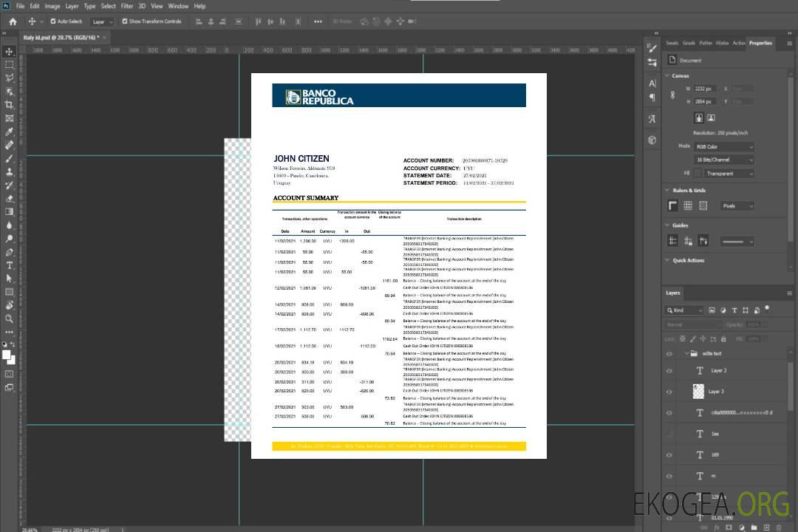Select the Brush tool
The width and height of the screenshot is (798, 532).
click(x=9, y=158)
